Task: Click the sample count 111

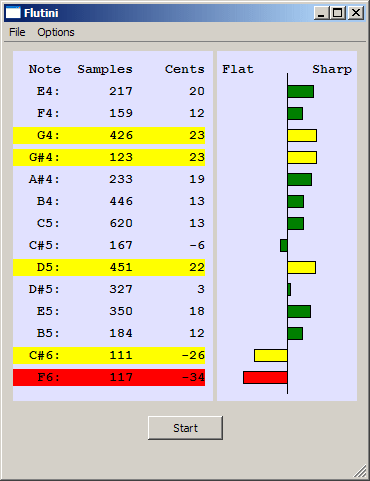Action: click(121, 355)
